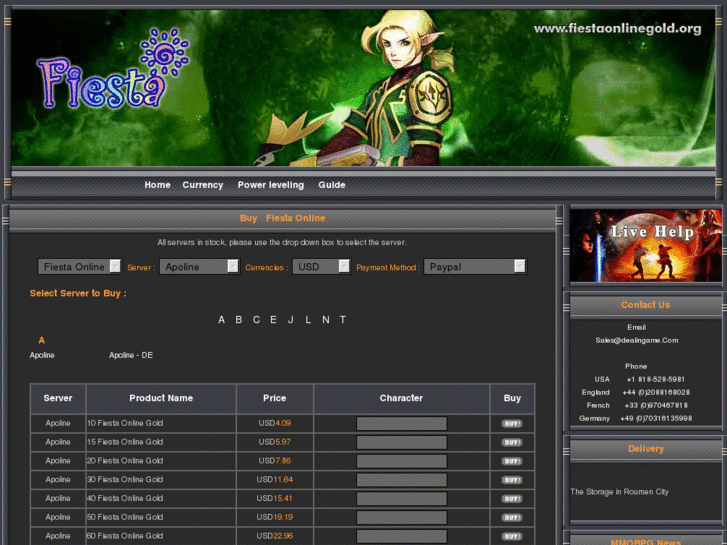Go to Power leveling page
727x545 pixels.
271,185
